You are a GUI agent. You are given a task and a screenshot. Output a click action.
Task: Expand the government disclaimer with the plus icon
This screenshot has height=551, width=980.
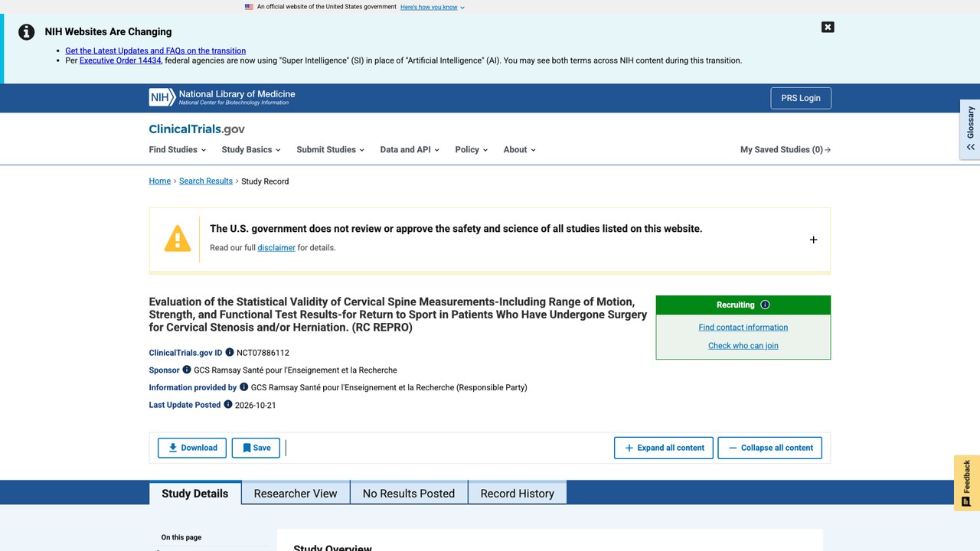tap(813, 240)
